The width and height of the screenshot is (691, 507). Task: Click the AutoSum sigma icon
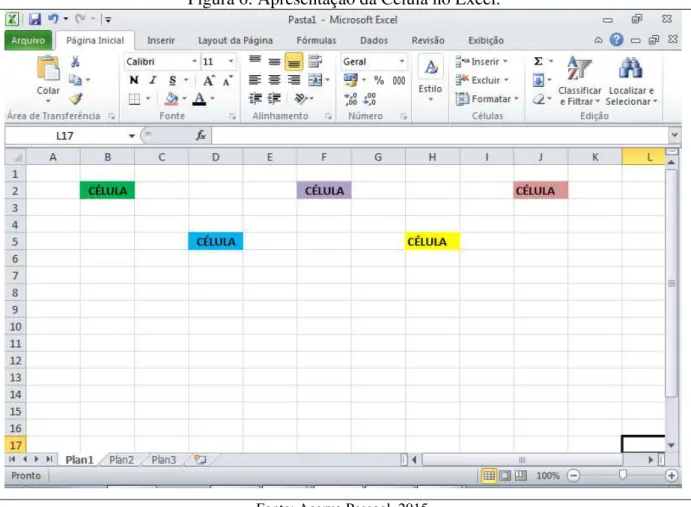538,61
